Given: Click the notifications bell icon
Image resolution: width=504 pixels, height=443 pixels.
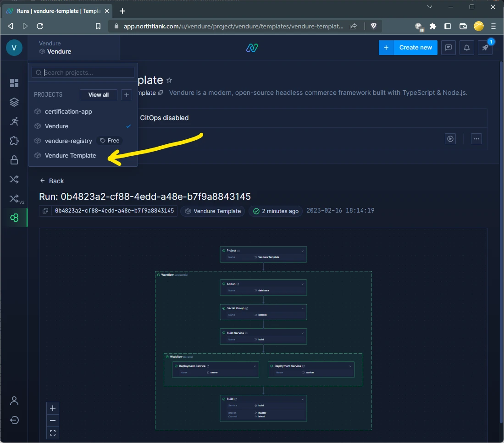Looking at the screenshot, I should pos(467,48).
